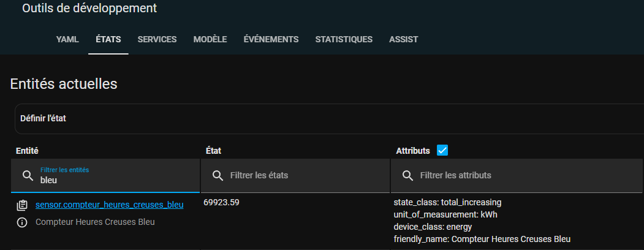Image resolution: width=644 pixels, height=250 pixels.
Task: Go to the MODÈLE tab
Action: click(210, 39)
